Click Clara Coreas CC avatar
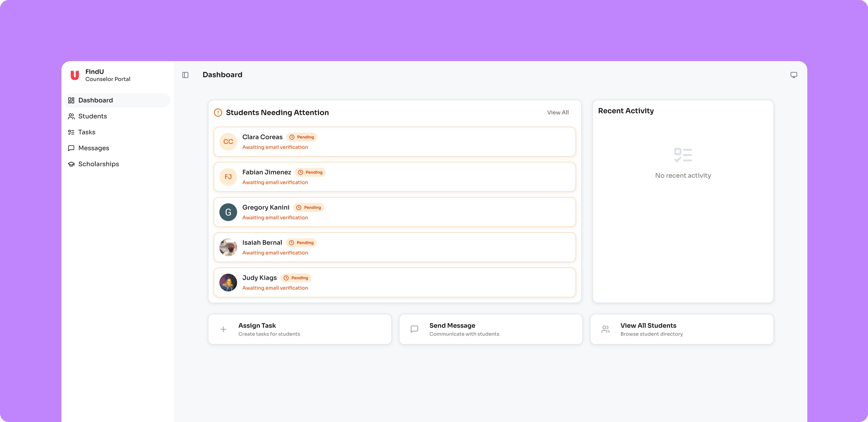Viewport: 868px width, 422px height. click(228, 142)
